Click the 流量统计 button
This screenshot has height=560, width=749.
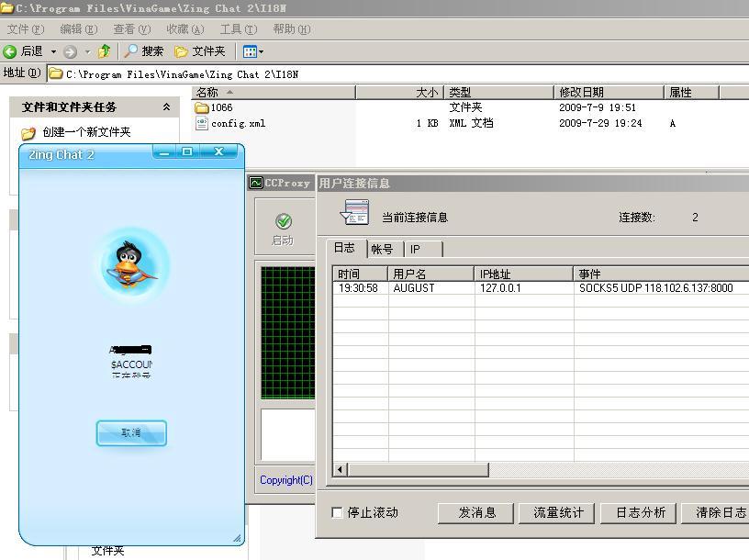point(557,513)
